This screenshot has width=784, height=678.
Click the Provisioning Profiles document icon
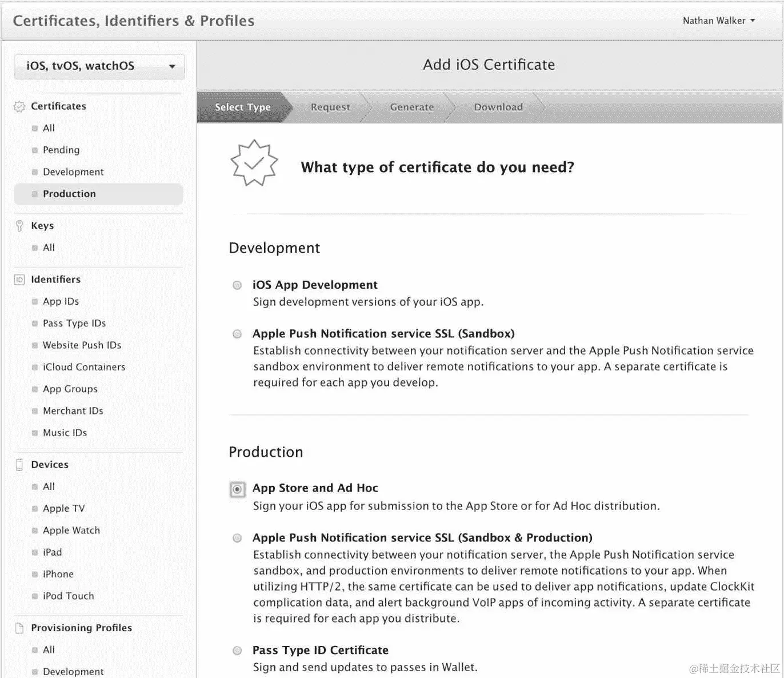click(x=19, y=628)
